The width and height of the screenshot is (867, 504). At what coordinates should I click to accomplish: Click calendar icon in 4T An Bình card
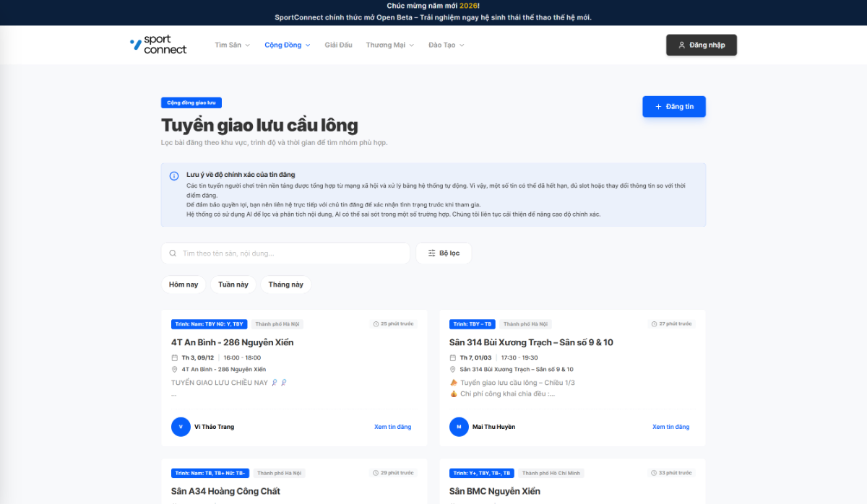click(x=174, y=357)
